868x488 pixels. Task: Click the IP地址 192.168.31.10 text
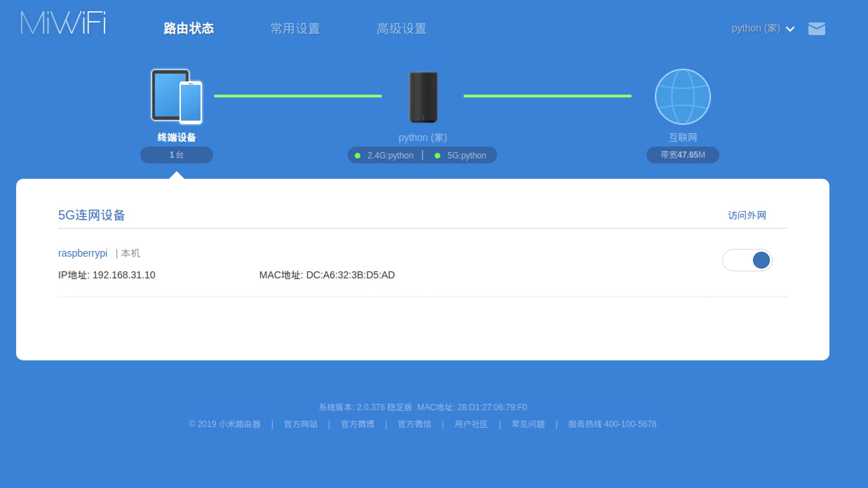(107, 275)
